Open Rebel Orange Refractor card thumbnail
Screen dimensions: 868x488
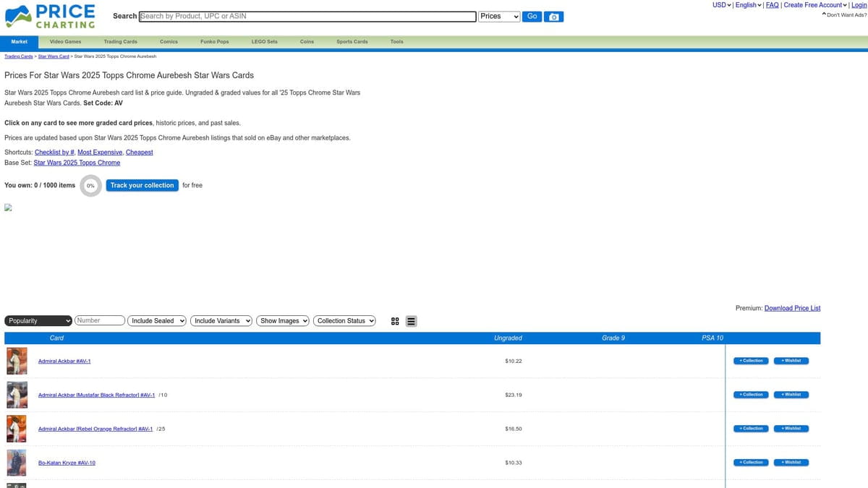tap(17, 429)
